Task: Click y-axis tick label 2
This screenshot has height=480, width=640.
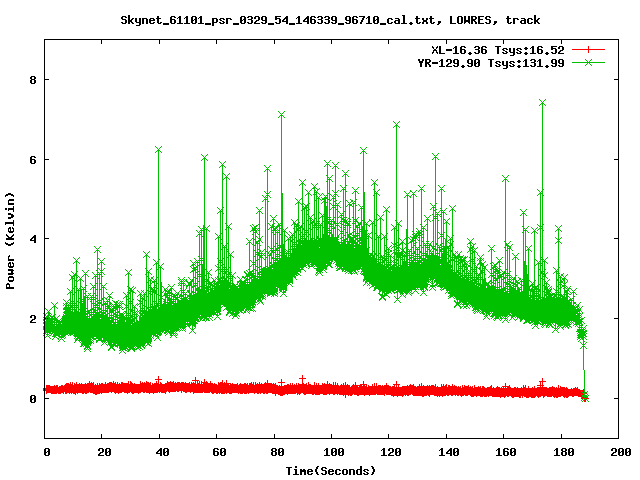Action: tap(32, 319)
